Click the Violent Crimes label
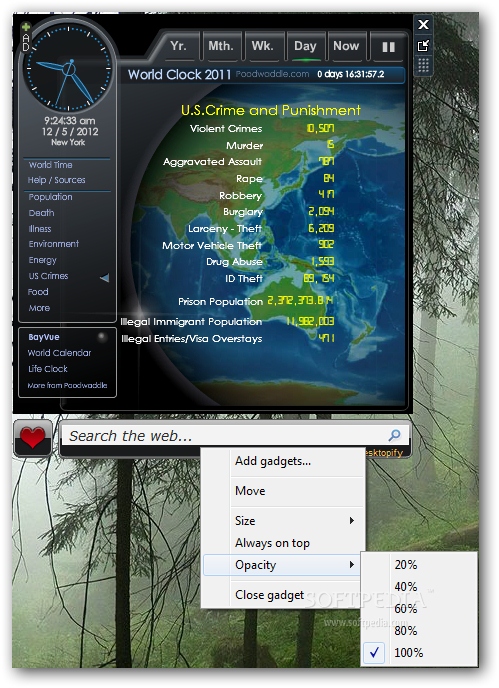 click(226, 129)
